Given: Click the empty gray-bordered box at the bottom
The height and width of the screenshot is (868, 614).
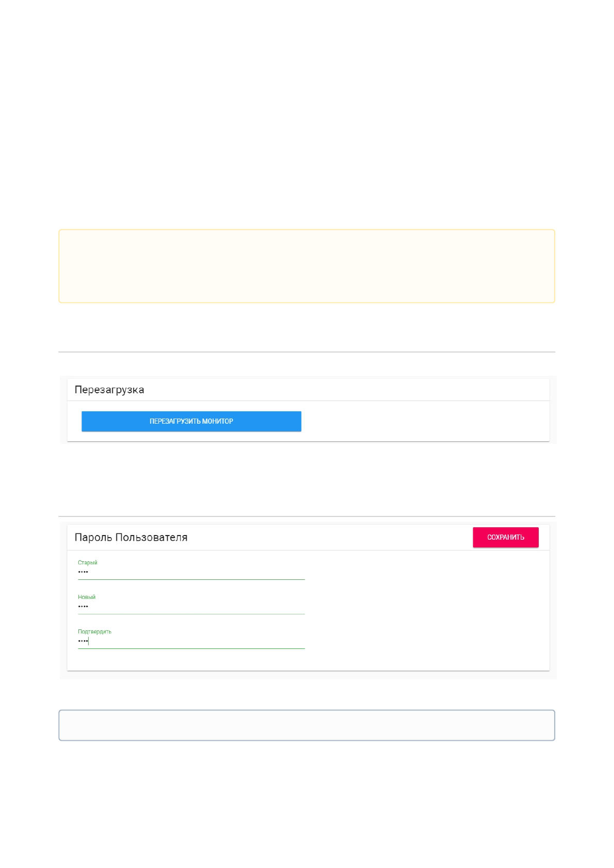Looking at the screenshot, I should 307,725.
